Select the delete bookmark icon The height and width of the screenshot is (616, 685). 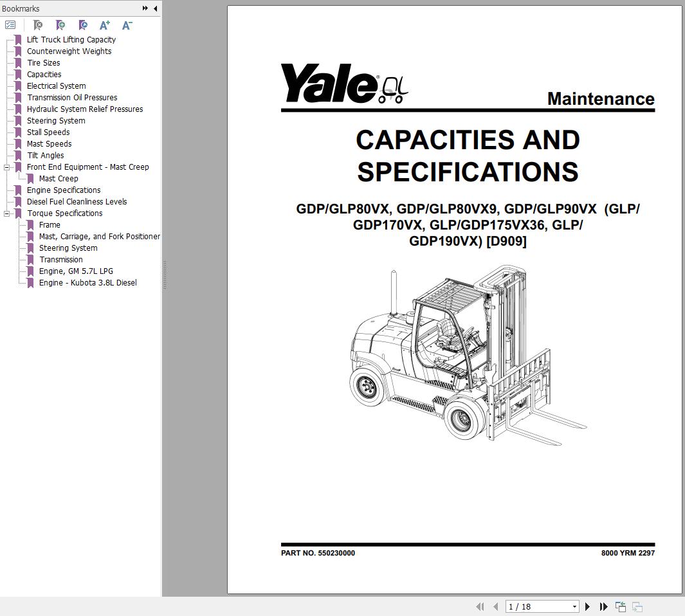(37, 24)
